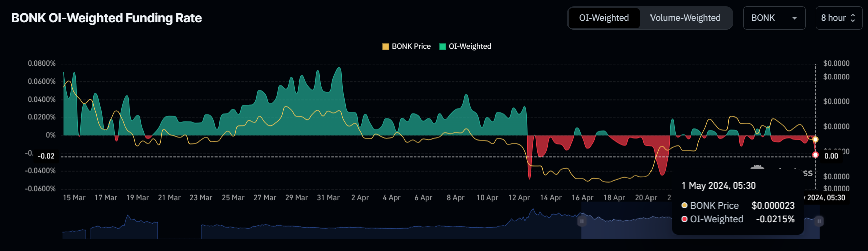Screen dimensions: 868x251
Task: Click the red OI-Weighted data point
Action: (815, 155)
